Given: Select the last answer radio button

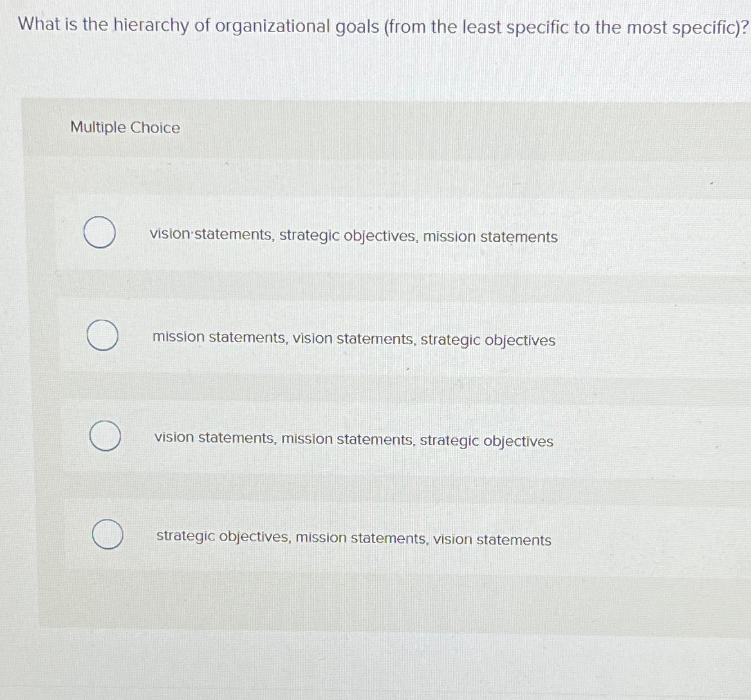Looking at the screenshot, I should tap(109, 535).
